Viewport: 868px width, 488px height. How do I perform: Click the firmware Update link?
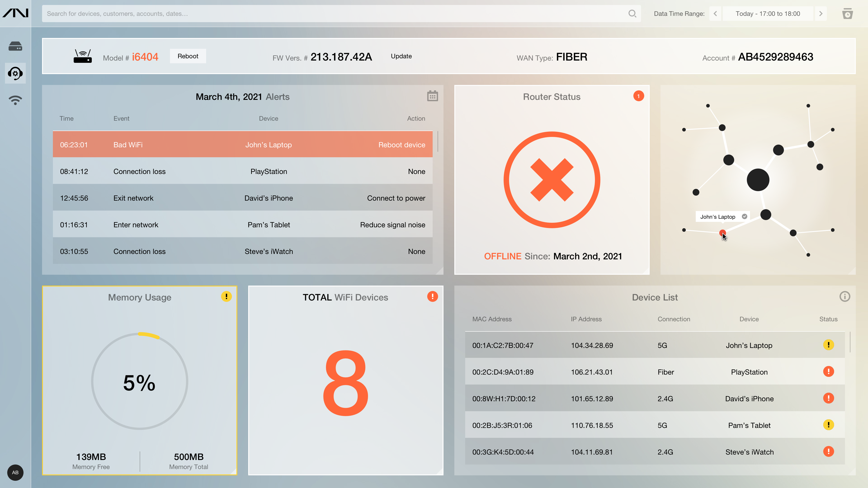(401, 56)
